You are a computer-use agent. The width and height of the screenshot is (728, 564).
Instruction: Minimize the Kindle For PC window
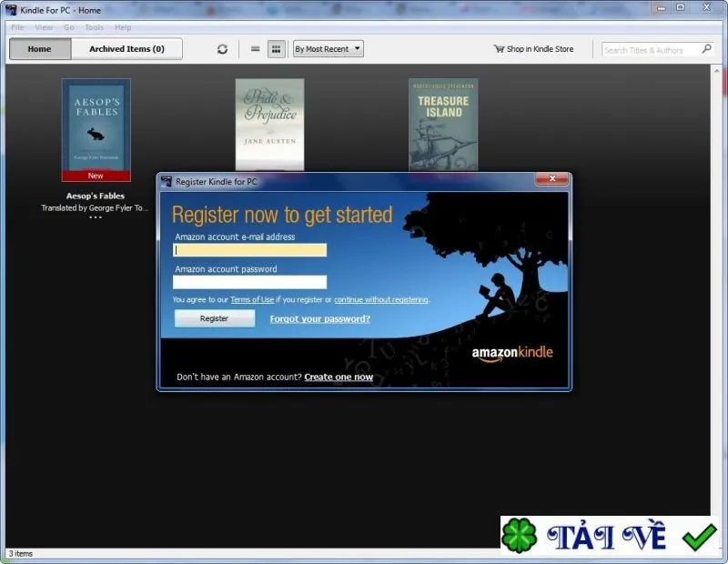coord(662,8)
